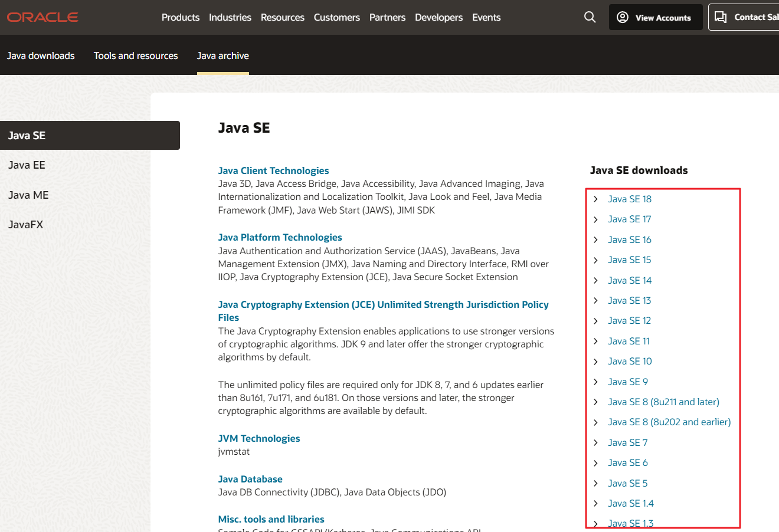Open Java SE 11 download link

629,341
